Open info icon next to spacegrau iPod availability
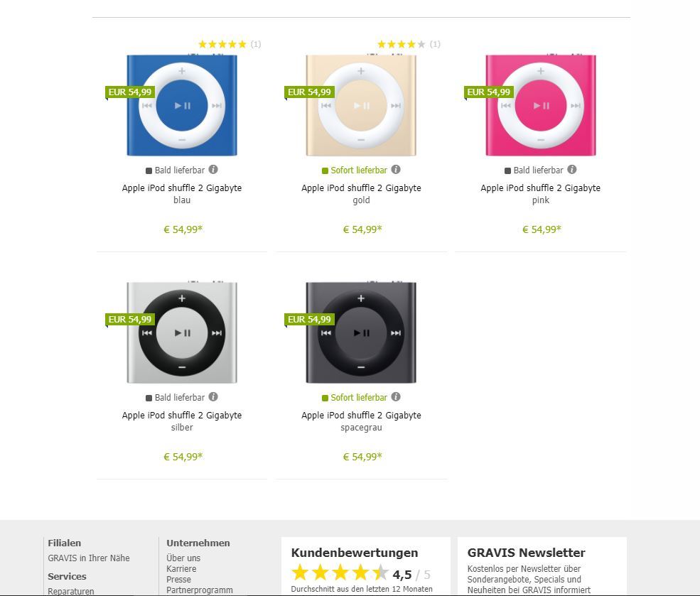 (396, 396)
